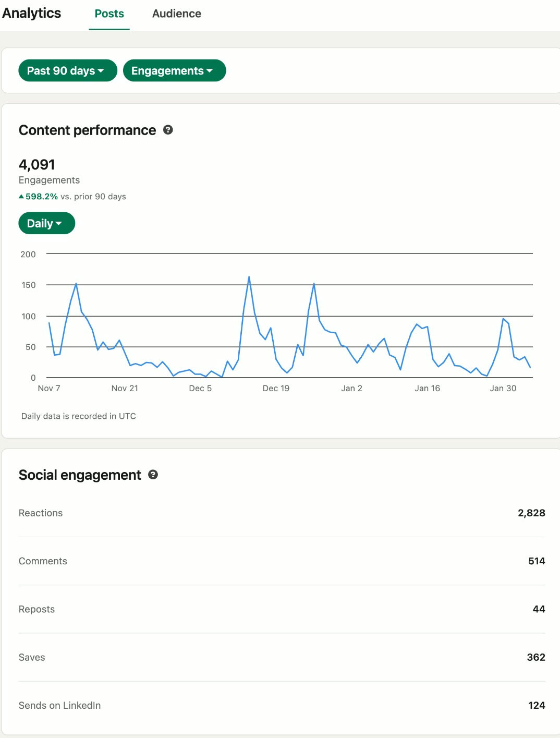The image size is (560, 738).
Task: Click the 2,828 reactions value
Action: click(531, 513)
